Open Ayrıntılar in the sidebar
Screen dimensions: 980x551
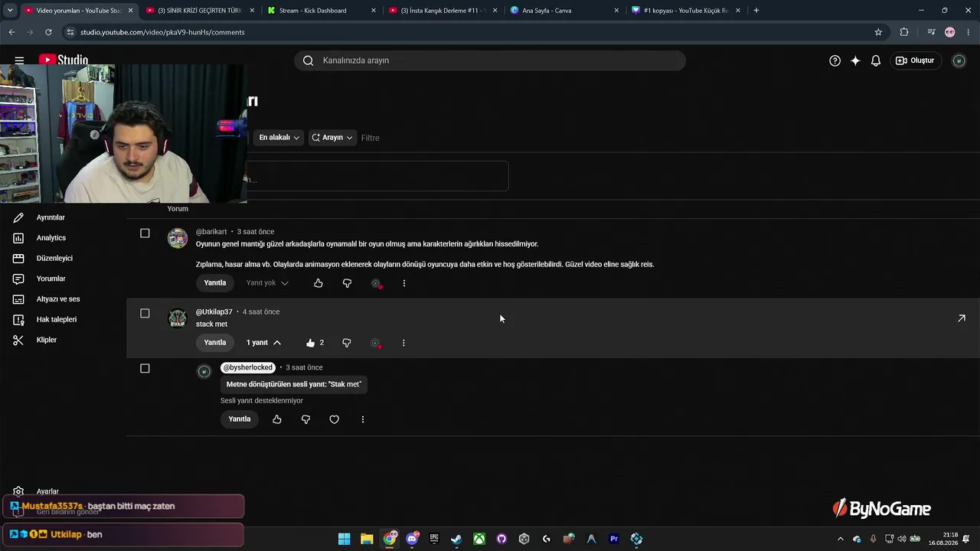click(x=51, y=217)
